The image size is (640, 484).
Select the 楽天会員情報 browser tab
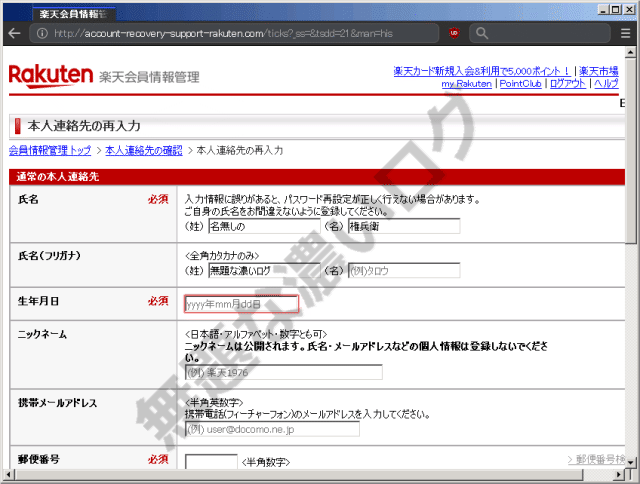73,14
